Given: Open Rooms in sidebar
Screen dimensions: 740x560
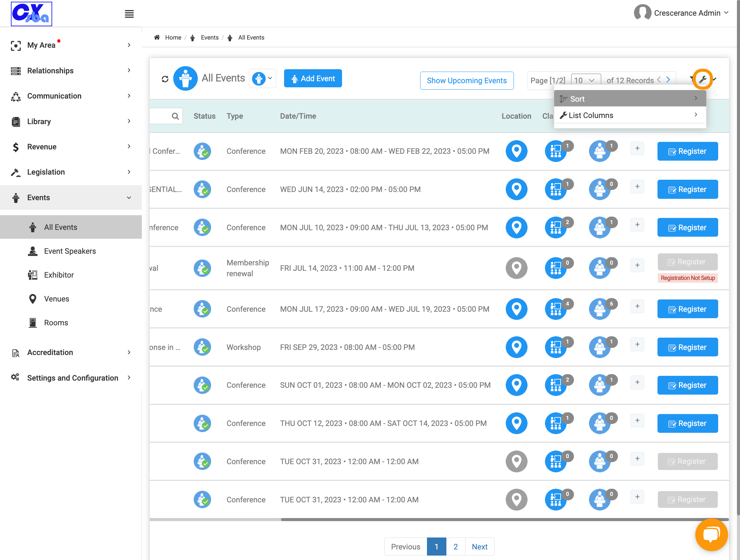Looking at the screenshot, I should pos(56,323).
